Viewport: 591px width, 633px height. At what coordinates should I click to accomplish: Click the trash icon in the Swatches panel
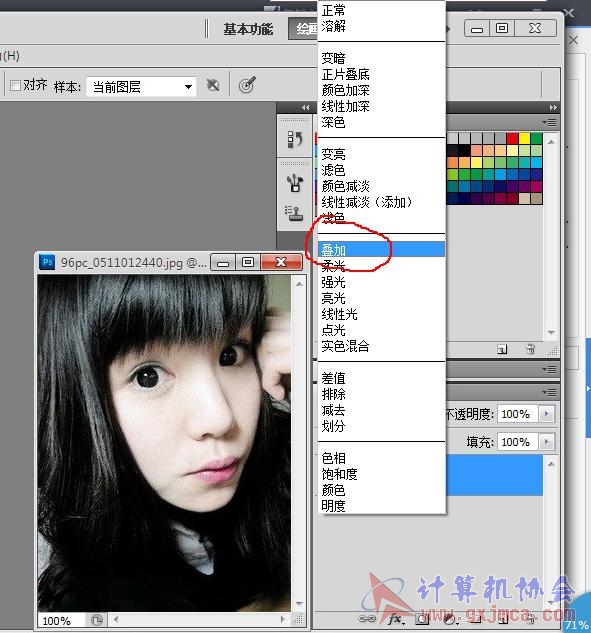coord(530,349)
